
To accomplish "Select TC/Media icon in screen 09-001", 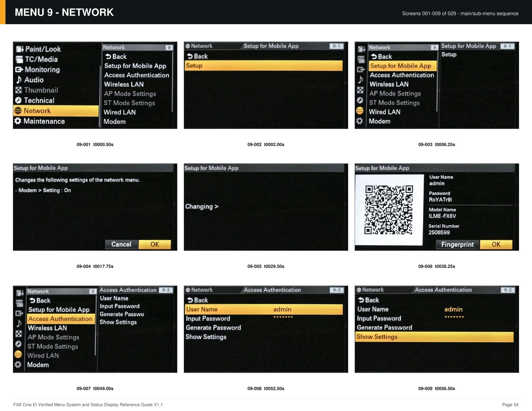I will click(x=19, y=59).
